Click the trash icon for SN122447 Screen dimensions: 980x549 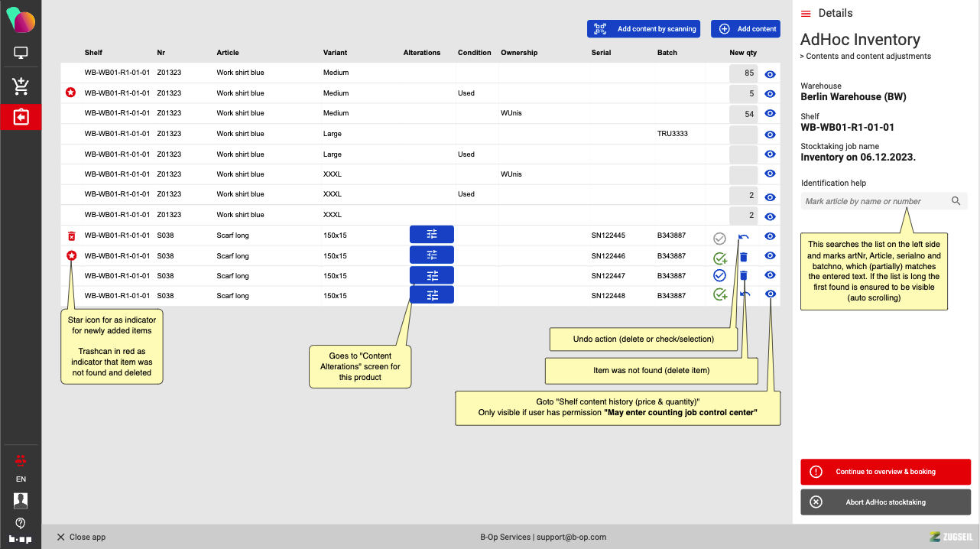coord(744,275)
